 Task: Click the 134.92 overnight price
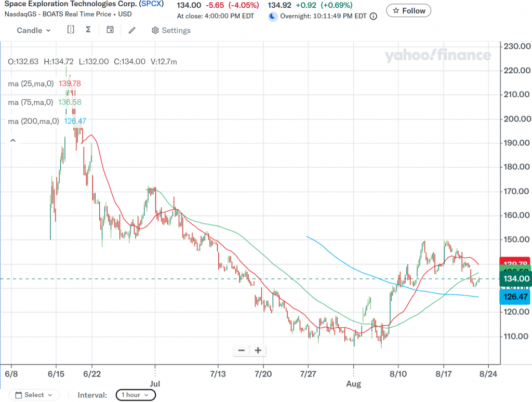pyautogui.click(x=279, y=5)
